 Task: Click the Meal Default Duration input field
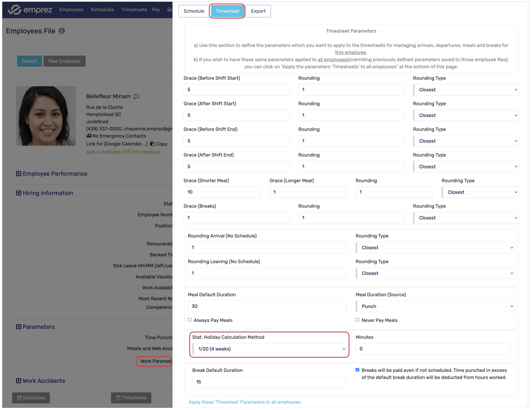coord(267,306)
